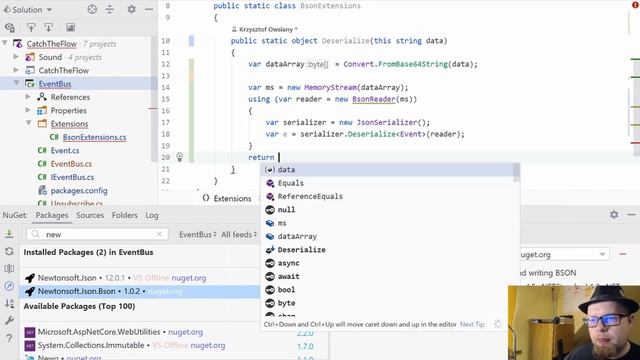Screen dimensions: 640x360
Task: Switch to NuGet Log tab
Action: pos(152,215)
